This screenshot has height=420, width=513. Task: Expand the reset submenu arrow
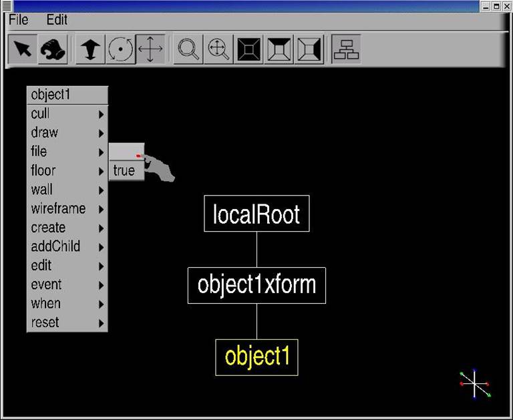pyautogui.click(x=102, y=323)
